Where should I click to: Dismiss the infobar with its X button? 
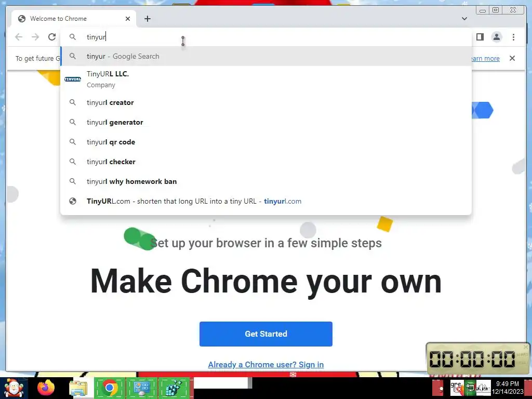coord(512,58)
